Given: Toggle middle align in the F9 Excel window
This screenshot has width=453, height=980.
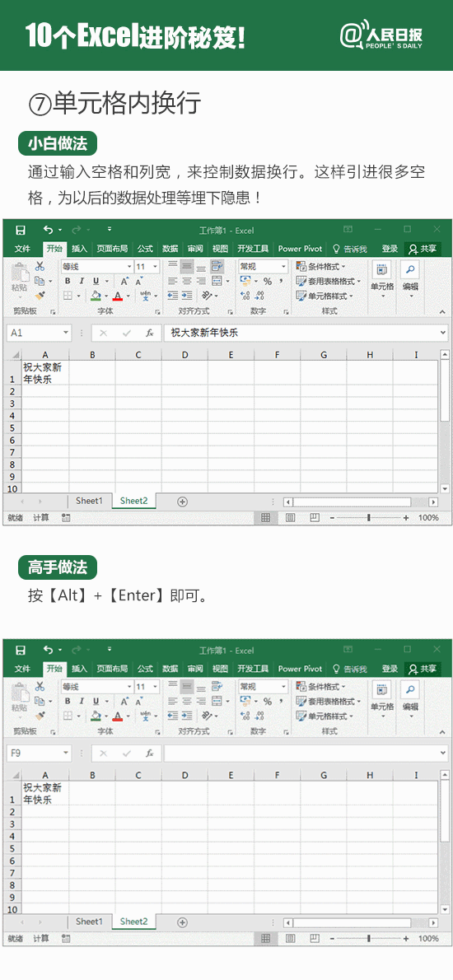Looking at the screenshot, I should 187,687.
